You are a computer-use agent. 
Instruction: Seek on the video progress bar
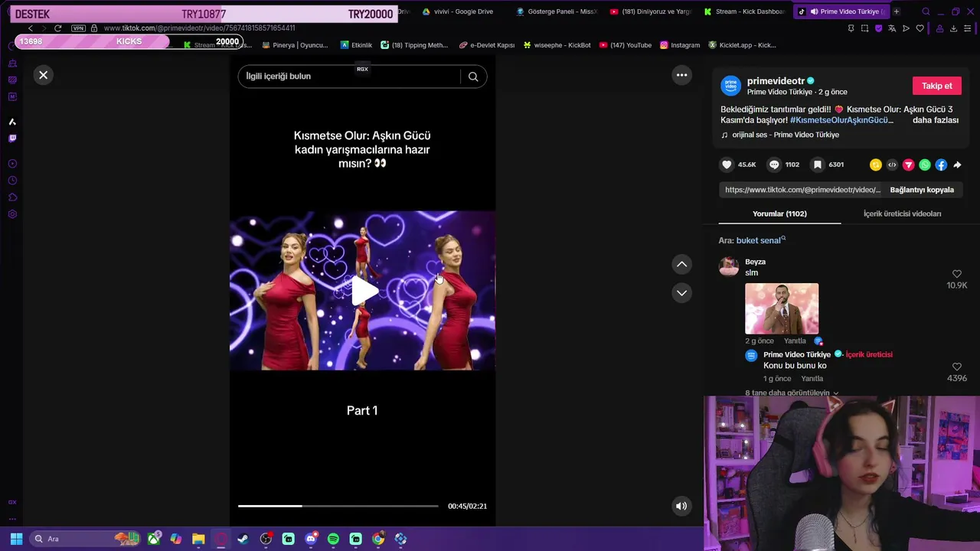click(x=338, y=506)
